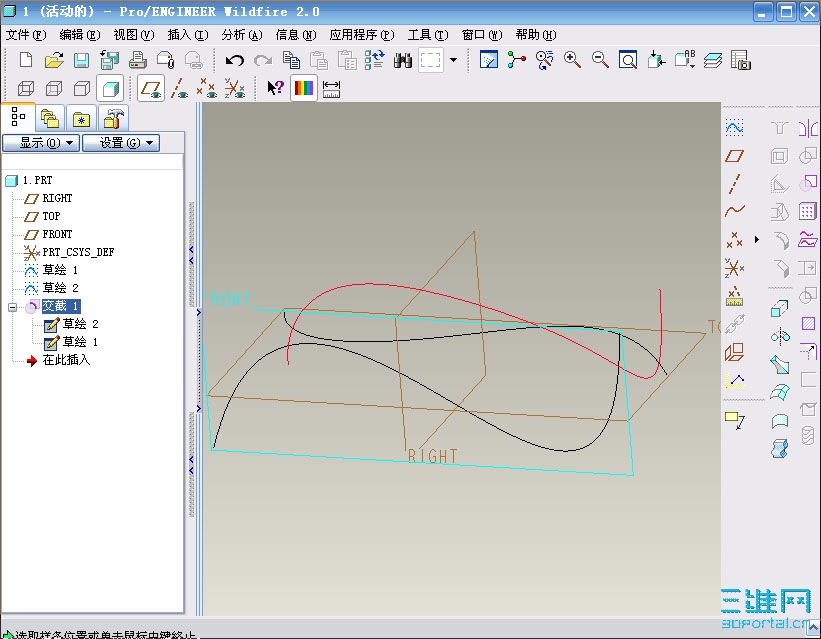The height and width of the screenshot is (639, 821).
Task: Open the 编辑 menu
Action: 80,35
